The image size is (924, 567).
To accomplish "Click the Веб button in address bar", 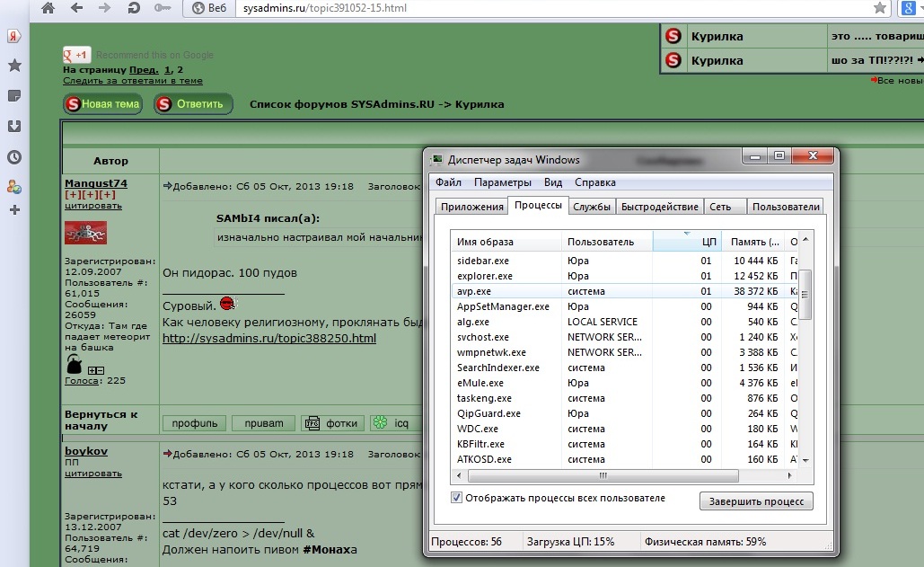I will [209, 8].
